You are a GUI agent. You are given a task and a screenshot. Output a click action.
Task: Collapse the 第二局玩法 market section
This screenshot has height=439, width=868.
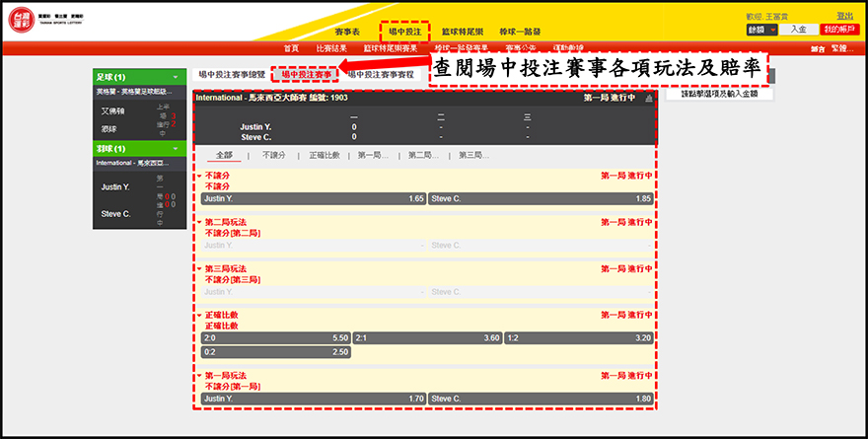coord(198,223)
